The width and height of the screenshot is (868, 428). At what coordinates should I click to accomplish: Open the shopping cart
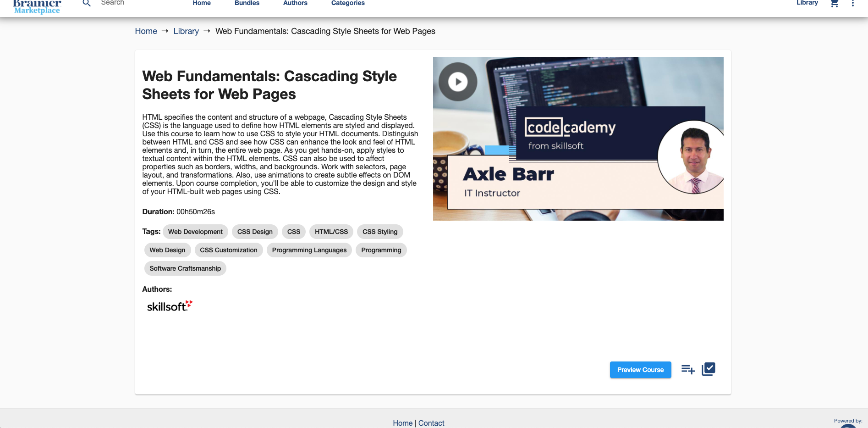click(835, 3)
